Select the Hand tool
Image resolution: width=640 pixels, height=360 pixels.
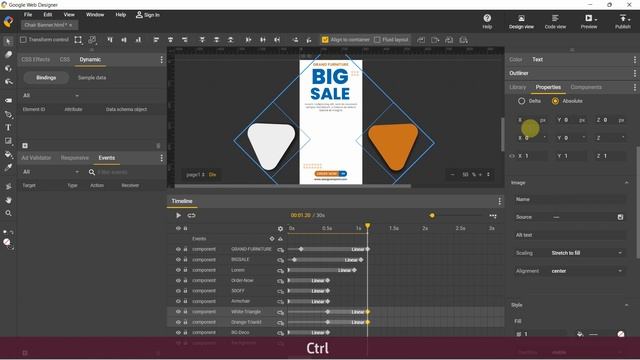tap(8, 200)
